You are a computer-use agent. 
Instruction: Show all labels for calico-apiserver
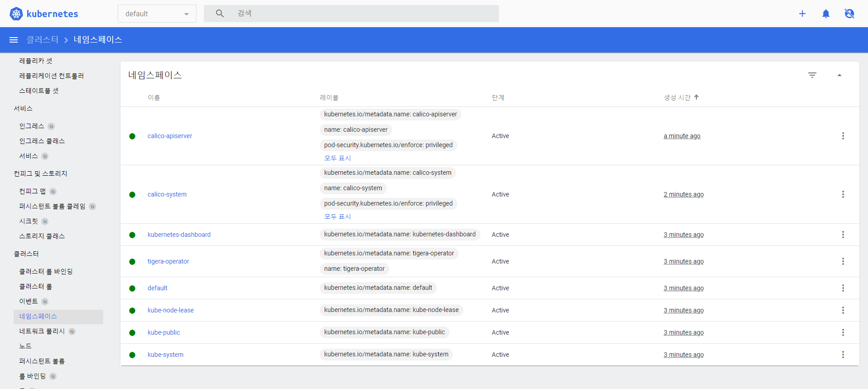click(338, 158)
